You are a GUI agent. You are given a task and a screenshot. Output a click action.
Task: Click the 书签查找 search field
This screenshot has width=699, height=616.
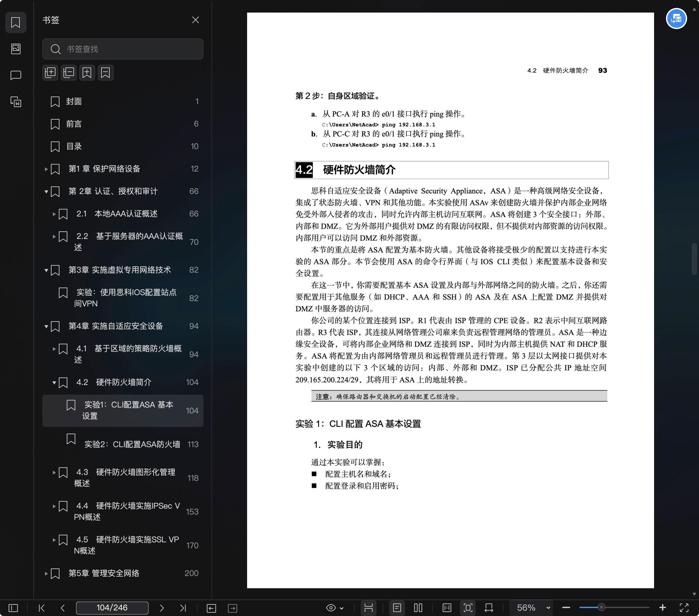click(123, 49)
